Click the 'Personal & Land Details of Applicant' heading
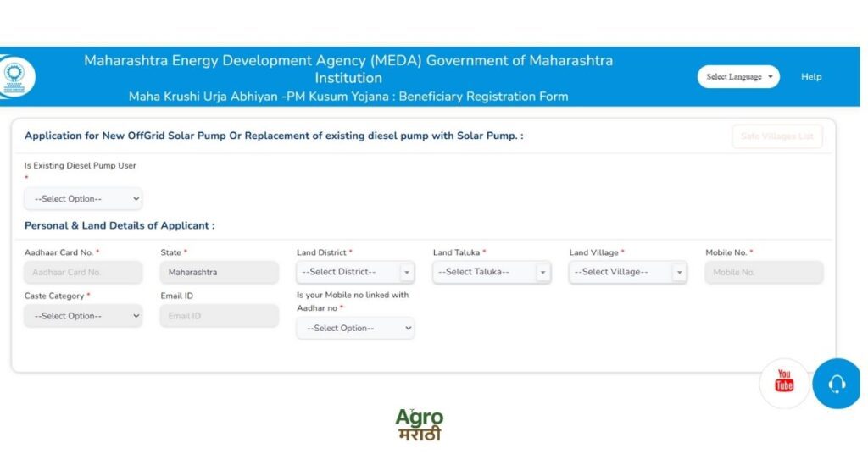The height and width of the screenshot is (454, 868). [x=120, y=225]
